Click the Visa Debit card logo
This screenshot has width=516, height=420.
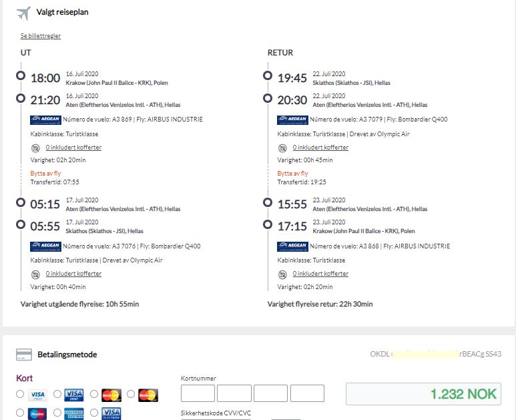(74, 395)
